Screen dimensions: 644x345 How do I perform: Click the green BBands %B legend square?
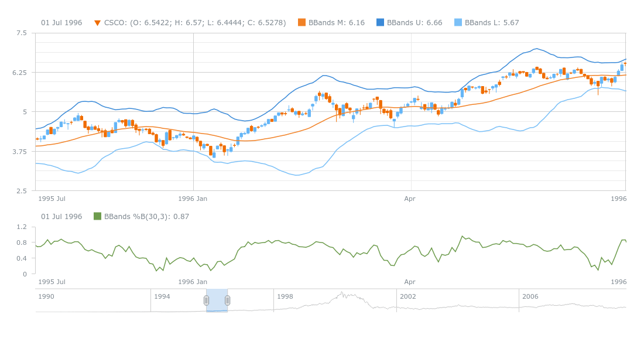(x=97, y=216)
